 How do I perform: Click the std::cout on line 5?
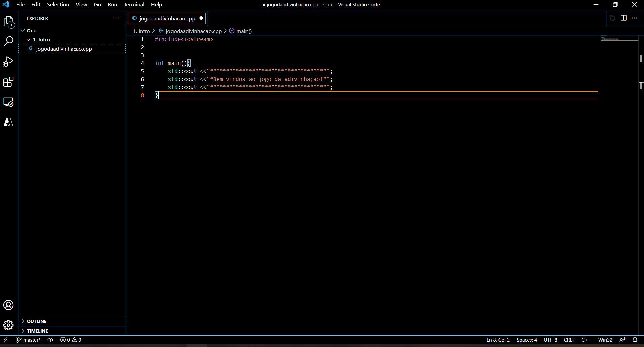[x=182, y=71]
